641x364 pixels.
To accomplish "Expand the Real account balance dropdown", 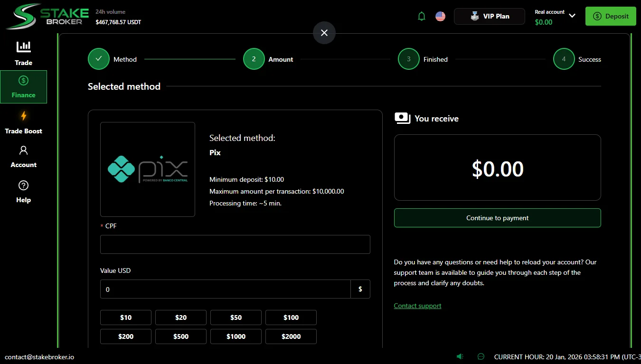I will coord(572,16).
